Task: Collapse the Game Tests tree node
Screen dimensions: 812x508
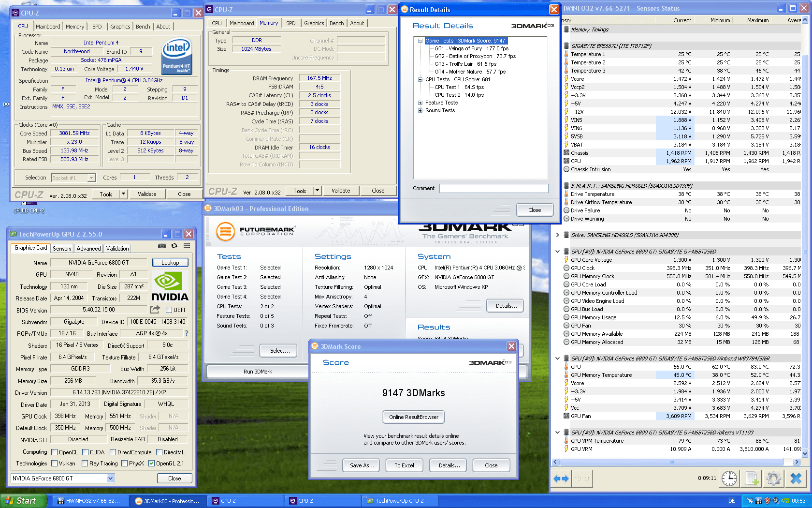Action: (x=420, y=41)
